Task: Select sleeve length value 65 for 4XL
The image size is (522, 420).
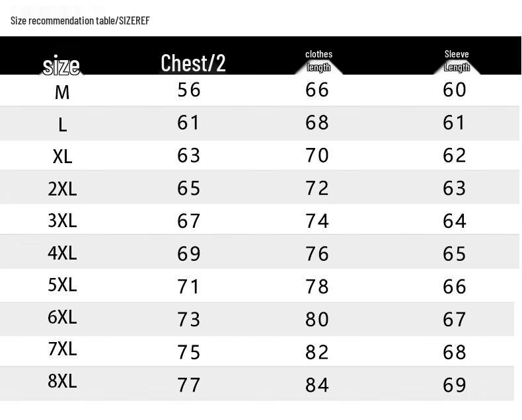Action: [455, 254]
